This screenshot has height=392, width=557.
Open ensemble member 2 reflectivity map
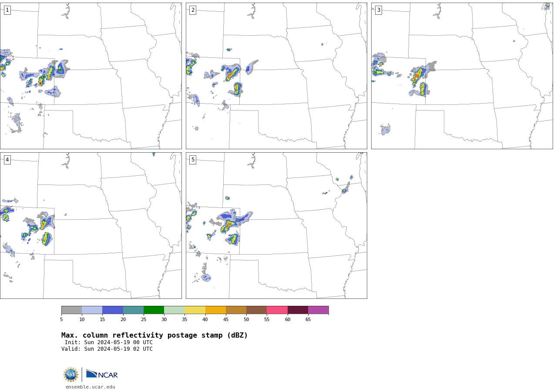pos(276,76)
